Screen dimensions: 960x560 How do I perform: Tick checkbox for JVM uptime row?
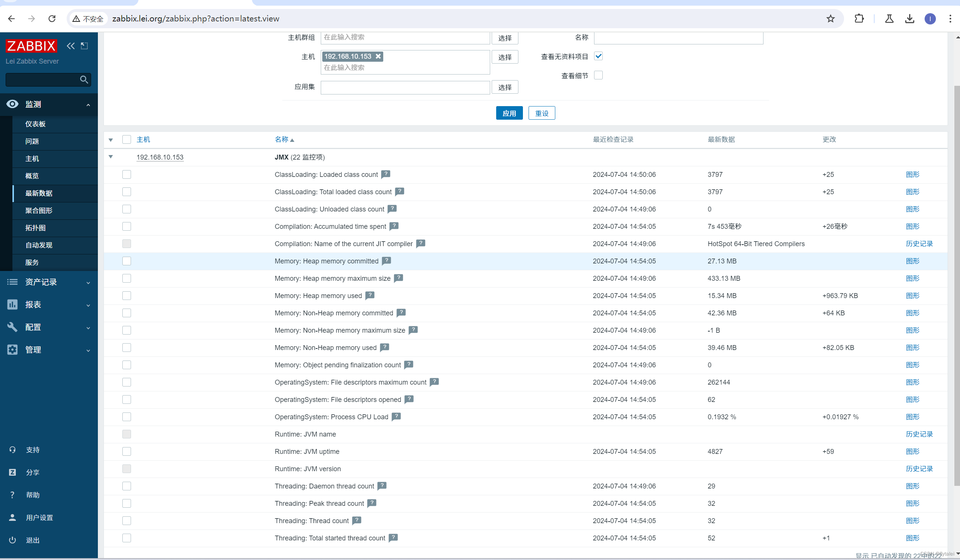[x=126, y=452]
